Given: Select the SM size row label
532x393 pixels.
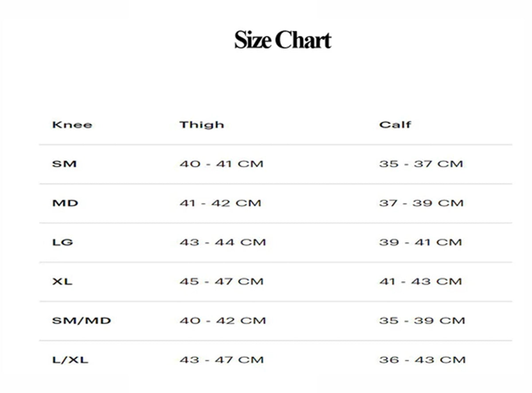Looking at the screenshot, I should (64, 163).
